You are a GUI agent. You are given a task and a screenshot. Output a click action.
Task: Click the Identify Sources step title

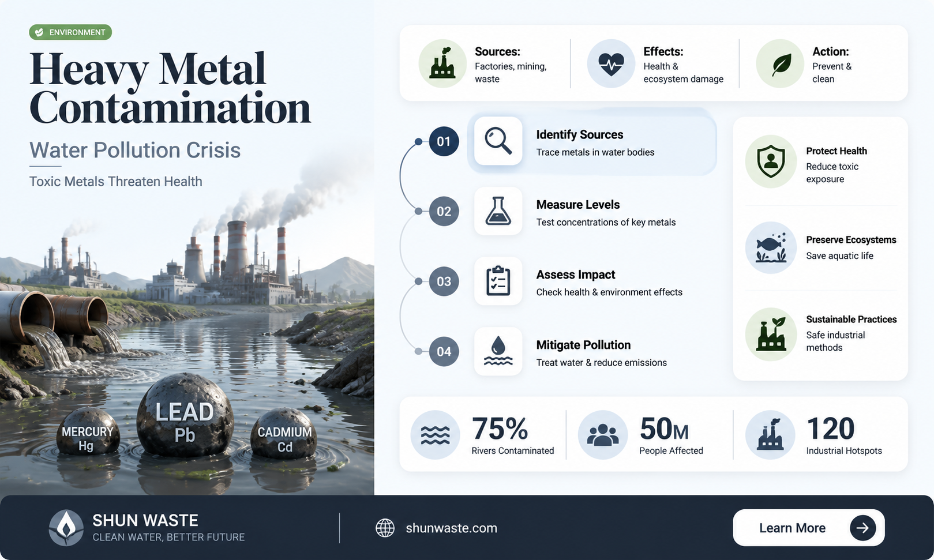coord(579,134)
